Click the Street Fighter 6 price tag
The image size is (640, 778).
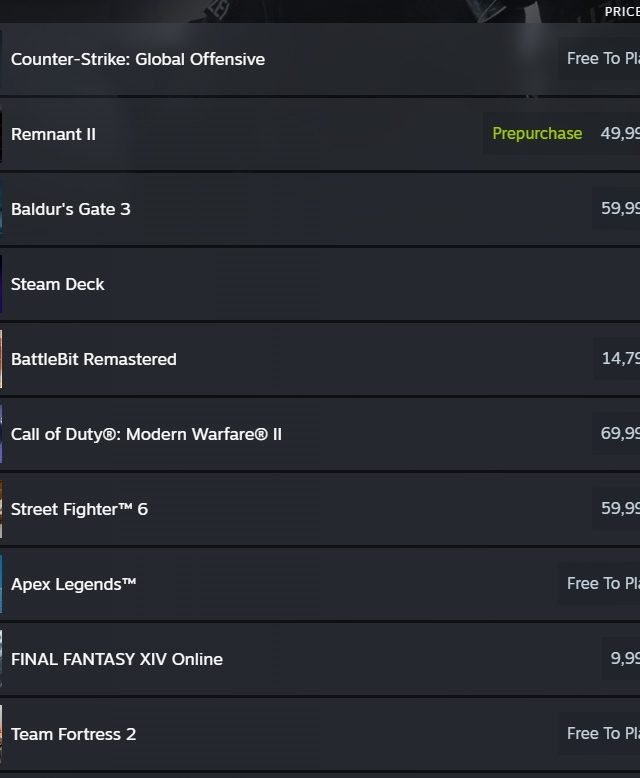click(620, 509)
